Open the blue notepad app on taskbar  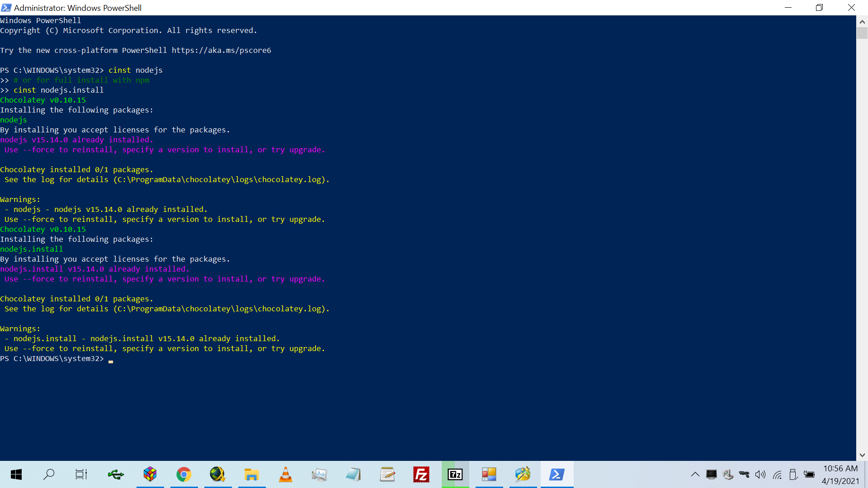tap(353, 474)
